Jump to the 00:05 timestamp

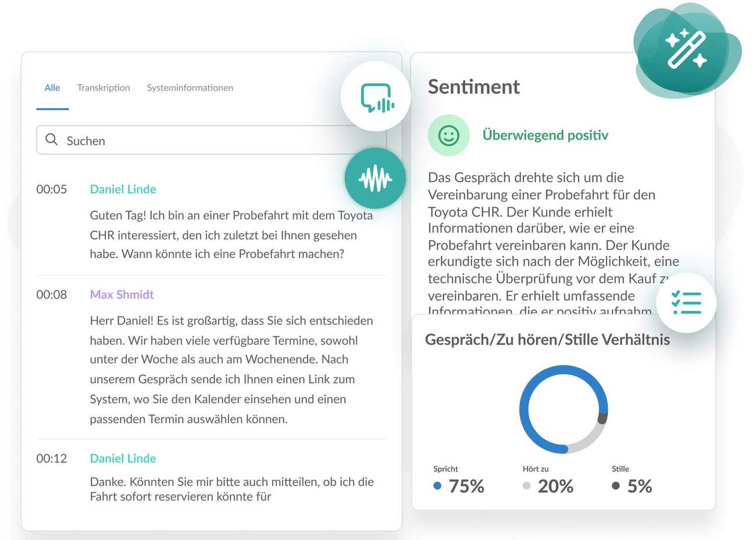(x=52, y=189)
